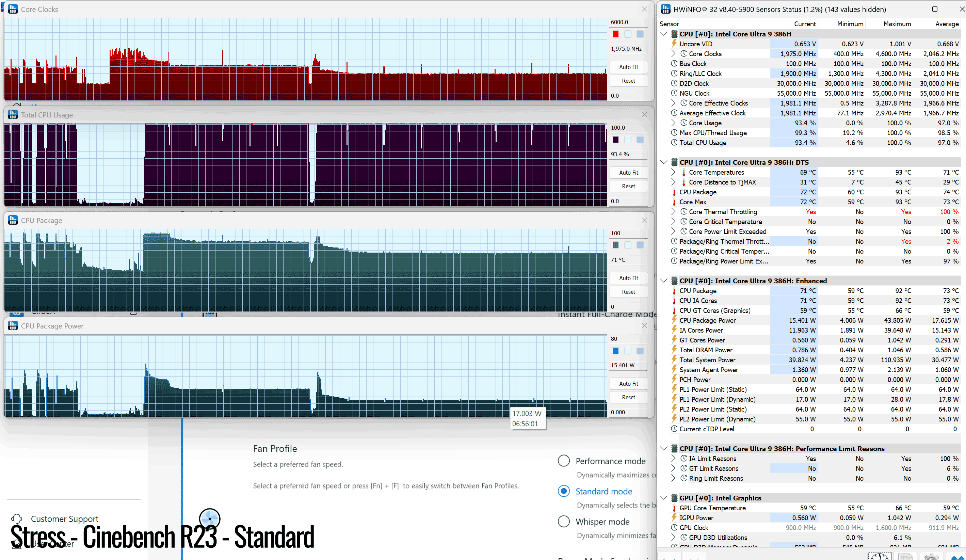966x560 pixels.
Task: Click the Maximum column header
Action: [x=897, y=24]
